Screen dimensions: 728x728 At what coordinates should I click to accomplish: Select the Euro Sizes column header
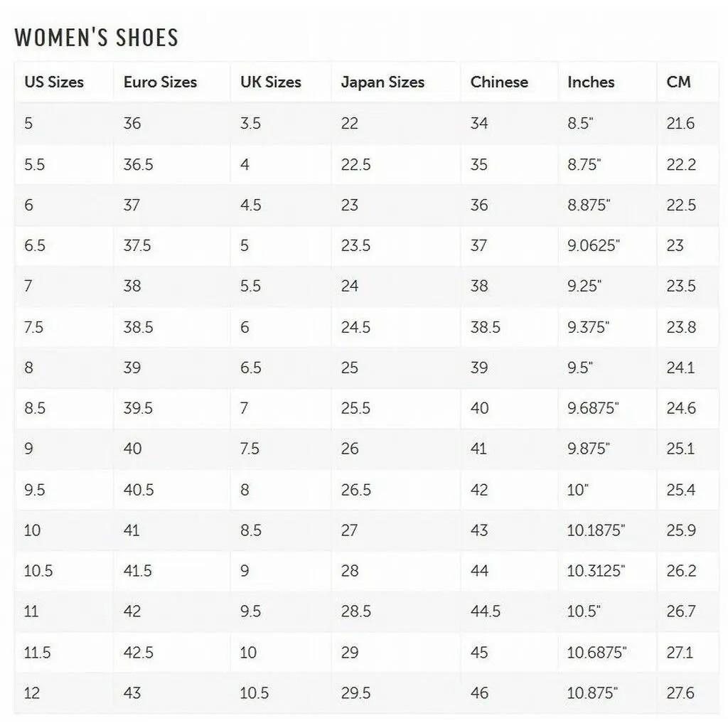tap(160, 82)
